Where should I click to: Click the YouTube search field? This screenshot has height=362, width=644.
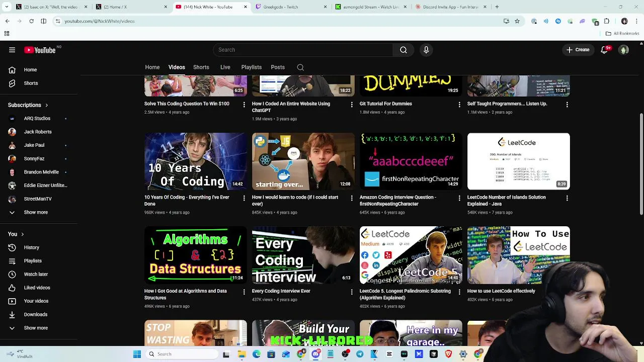click(x=303, y=50)
